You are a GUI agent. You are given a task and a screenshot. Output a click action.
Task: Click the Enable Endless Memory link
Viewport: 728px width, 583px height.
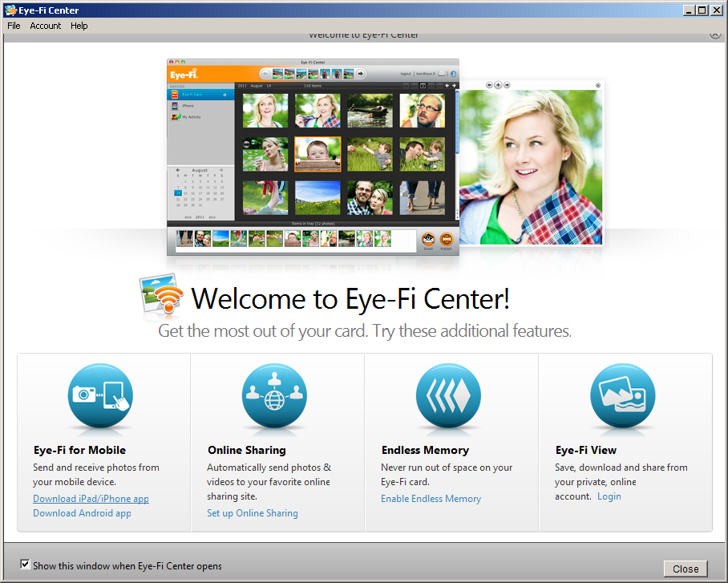[x=431, y=499]
